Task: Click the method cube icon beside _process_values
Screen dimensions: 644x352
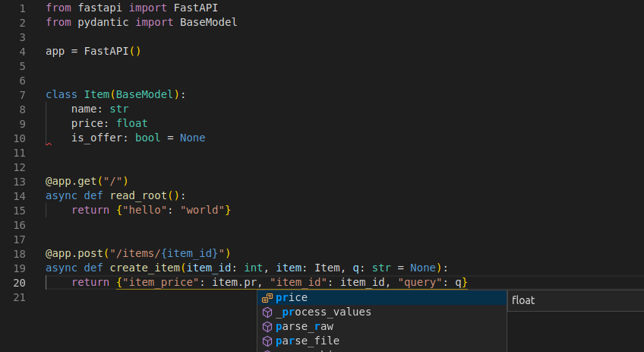Action: point(267,312)
